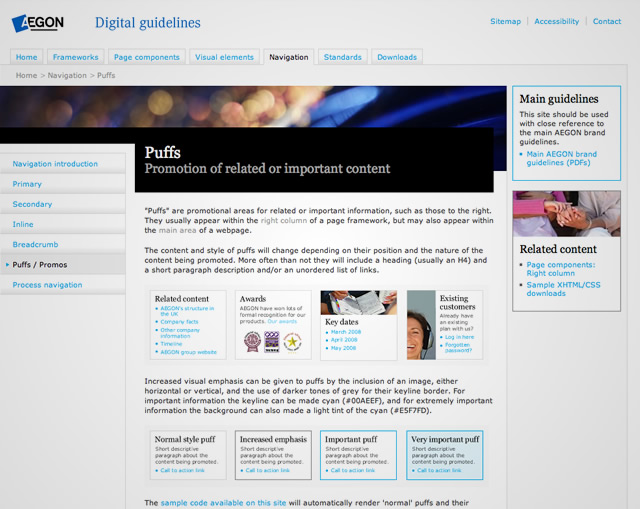640x509 pixels.
Task: Open the May 2008 key date
Action: [343, 348]
